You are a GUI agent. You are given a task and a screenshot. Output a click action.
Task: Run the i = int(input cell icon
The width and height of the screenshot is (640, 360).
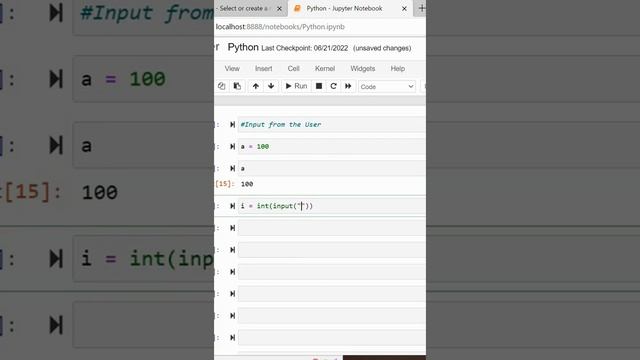[x=232, y=206]
